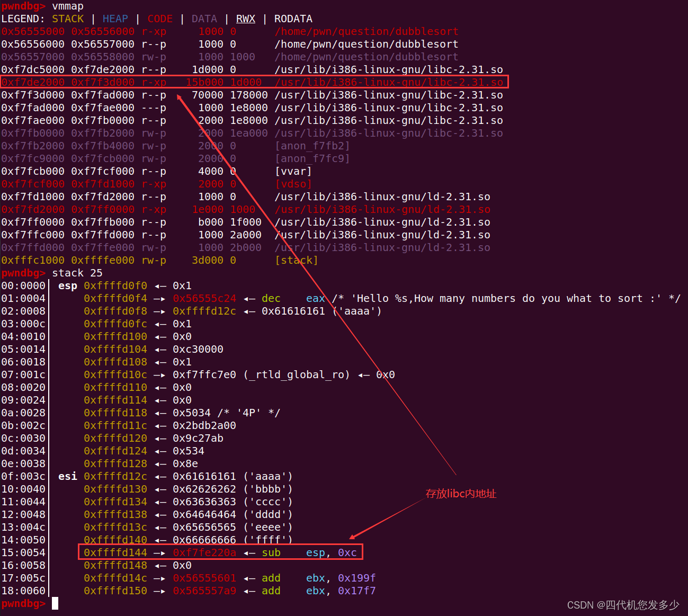
Task: Click value 0x2bdb2a00
Action: [204, 426]
